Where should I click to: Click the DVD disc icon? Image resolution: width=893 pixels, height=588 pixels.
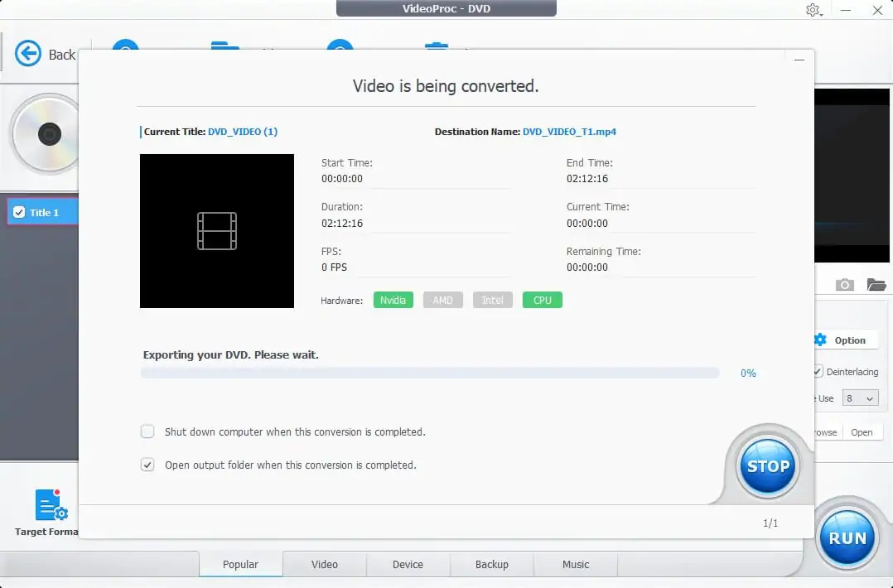click(x=47, y=134)
